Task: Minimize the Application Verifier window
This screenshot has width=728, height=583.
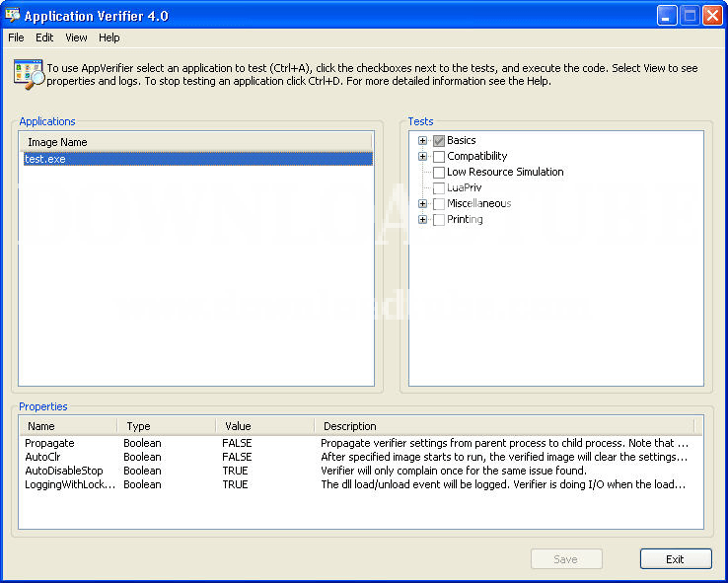Action: tap(667, 16)
